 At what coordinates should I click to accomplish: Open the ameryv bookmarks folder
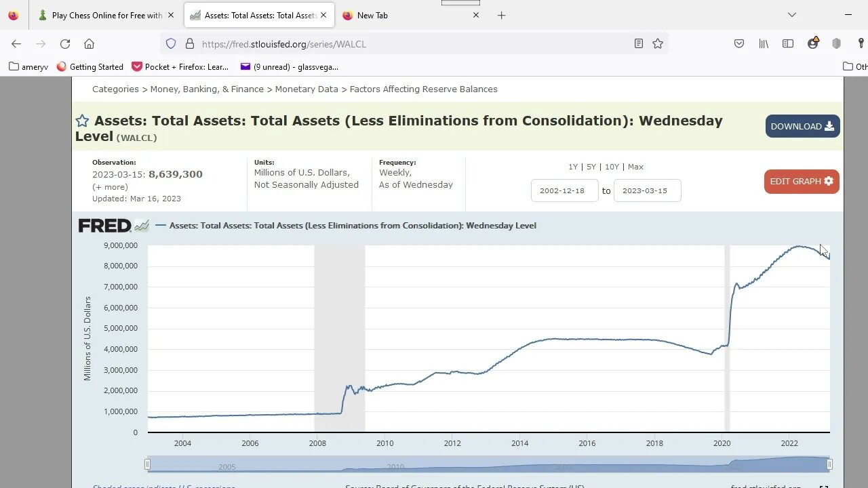(x=28, y=66)
